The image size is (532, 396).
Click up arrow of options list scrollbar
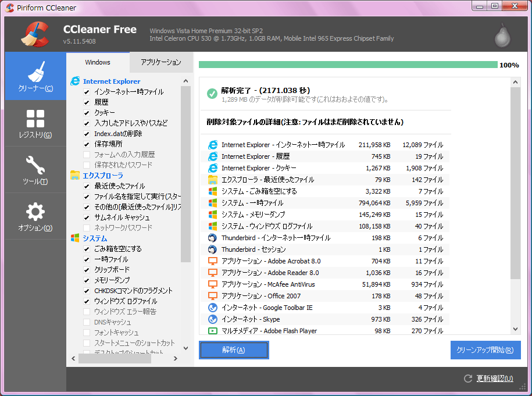(x=185, y=81)
